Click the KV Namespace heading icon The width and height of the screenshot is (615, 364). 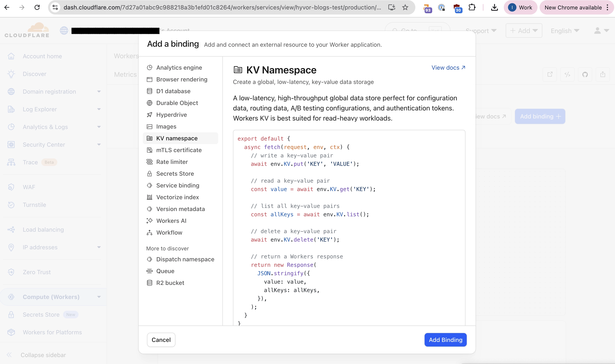tap(238, 70)
